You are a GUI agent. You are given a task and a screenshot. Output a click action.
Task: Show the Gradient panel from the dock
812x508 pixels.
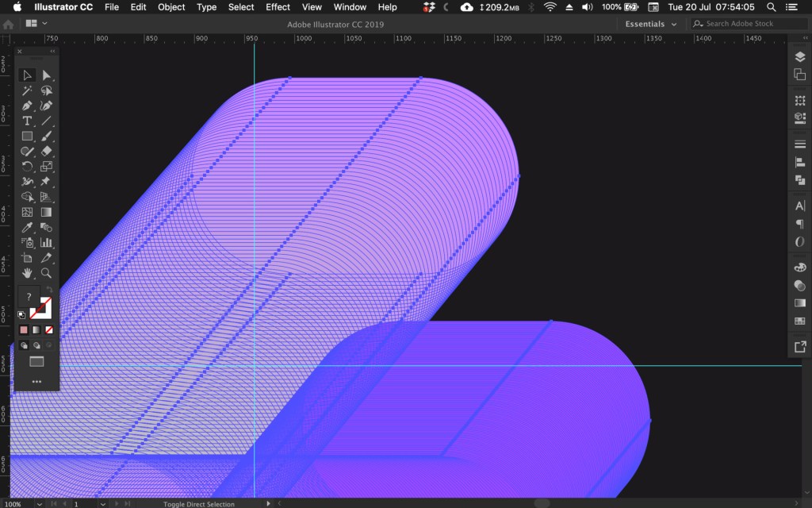point(799,302)
